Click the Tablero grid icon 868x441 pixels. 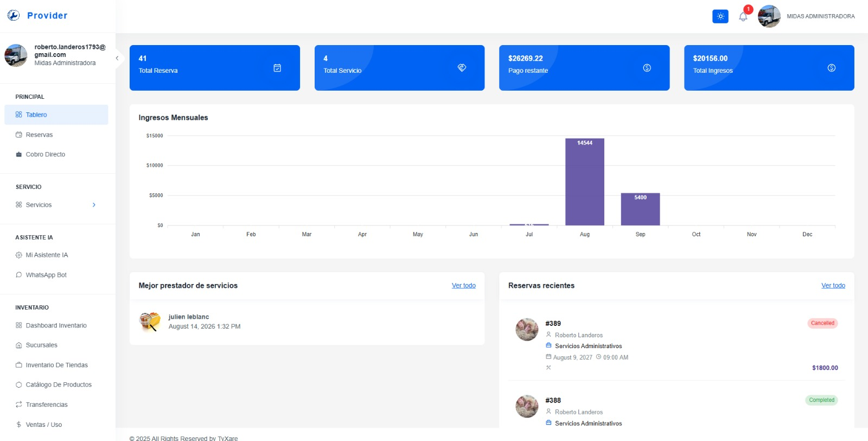(19, 115)
